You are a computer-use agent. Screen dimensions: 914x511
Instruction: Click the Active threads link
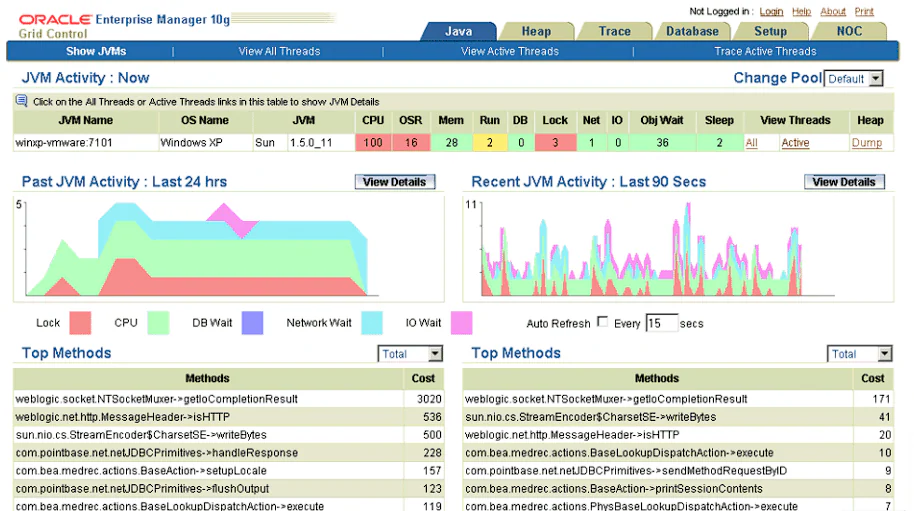click(795, 143)
